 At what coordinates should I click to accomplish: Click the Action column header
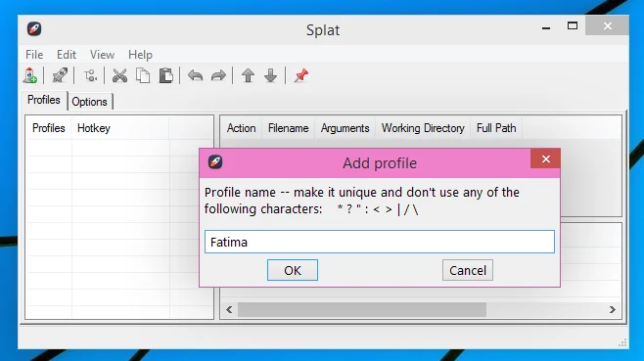point(242,128)
